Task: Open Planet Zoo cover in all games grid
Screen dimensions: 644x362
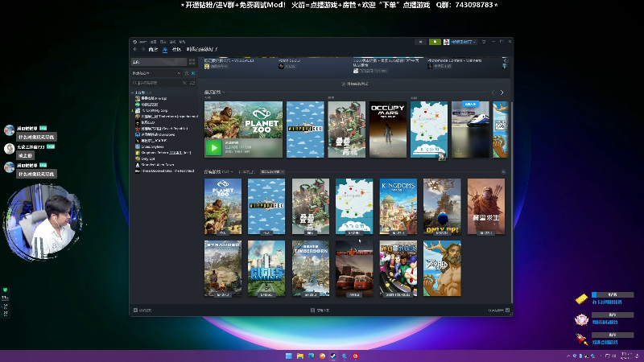Action: pos(223,207)
